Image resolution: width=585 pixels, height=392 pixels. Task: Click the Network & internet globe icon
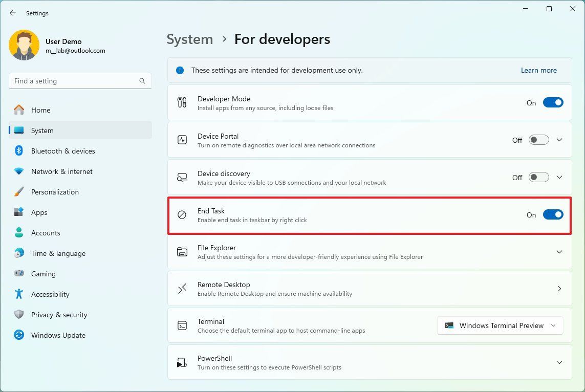coord(19,171)
